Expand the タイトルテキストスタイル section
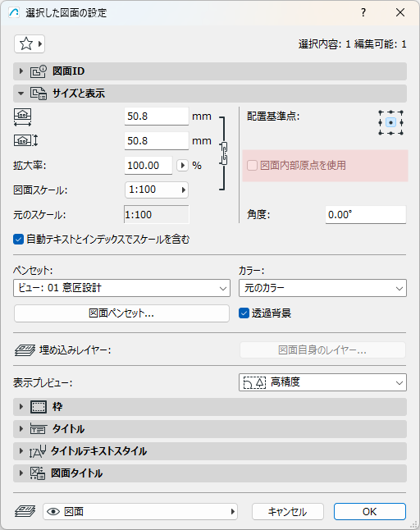This screenshot has height=530, width=420. click(x=21, y=451)
